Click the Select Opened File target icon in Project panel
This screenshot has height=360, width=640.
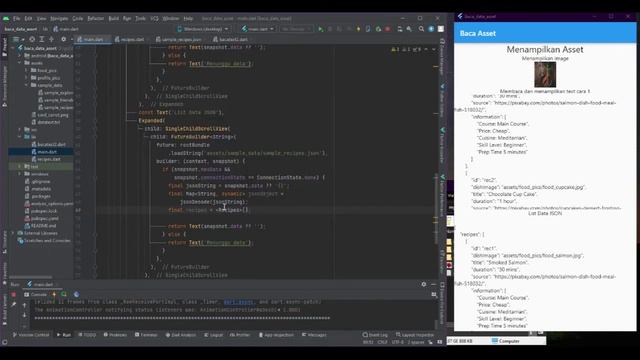point(32,39)
